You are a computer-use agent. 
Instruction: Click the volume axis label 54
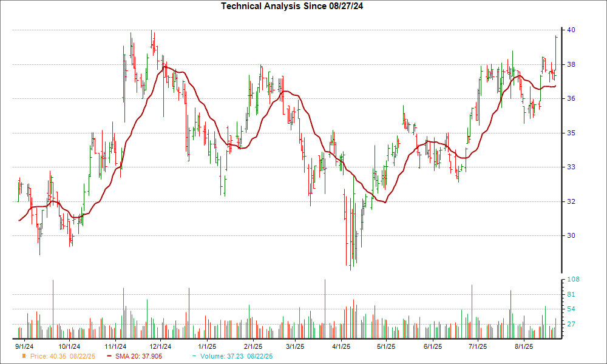[x=571, y=309]
